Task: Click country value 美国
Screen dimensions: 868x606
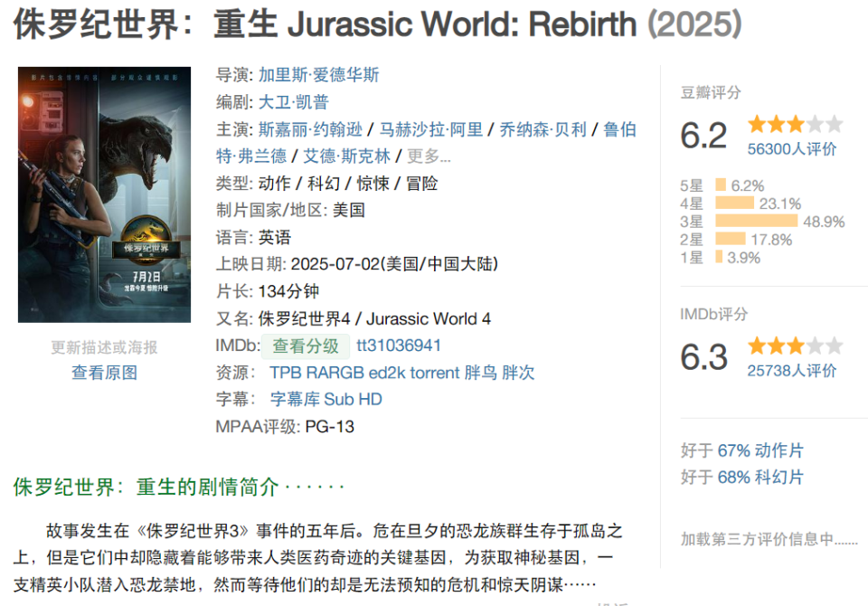Action: 349,211
